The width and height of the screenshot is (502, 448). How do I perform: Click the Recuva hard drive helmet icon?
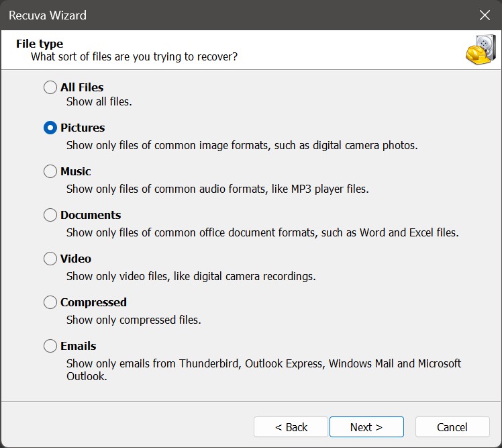point(480,50)
